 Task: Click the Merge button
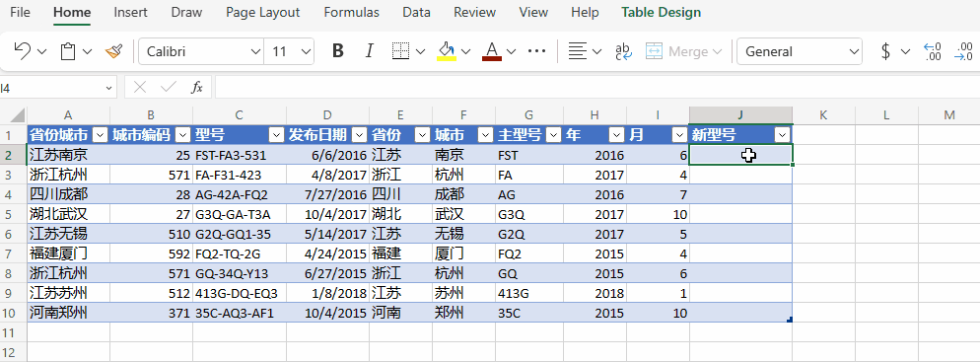coord(684,51)
